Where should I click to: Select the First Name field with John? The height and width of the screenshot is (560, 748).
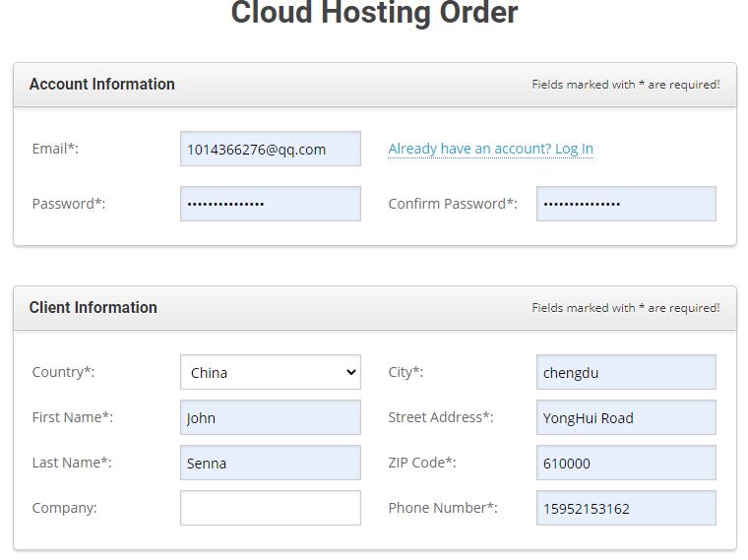click(x=271, y=417)
